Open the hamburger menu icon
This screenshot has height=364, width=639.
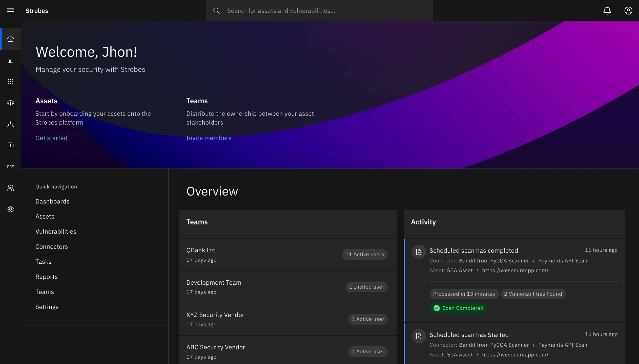click(10, 11)
